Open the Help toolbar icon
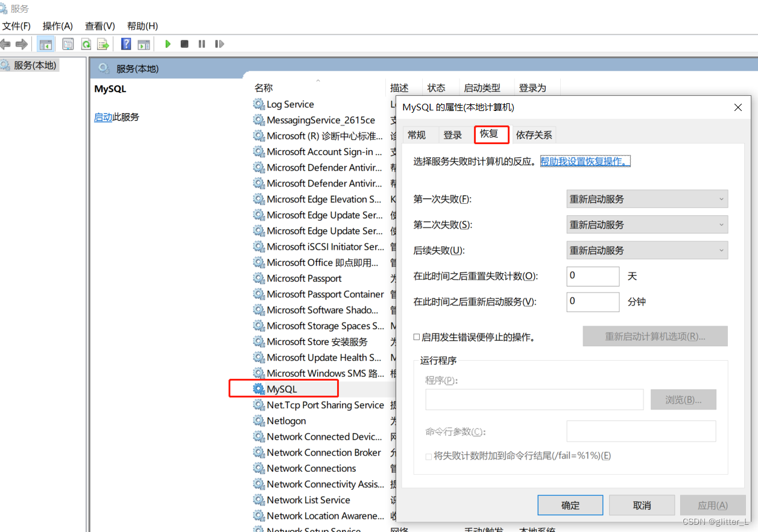The image size is (758, 532). (x=126, y=44)
